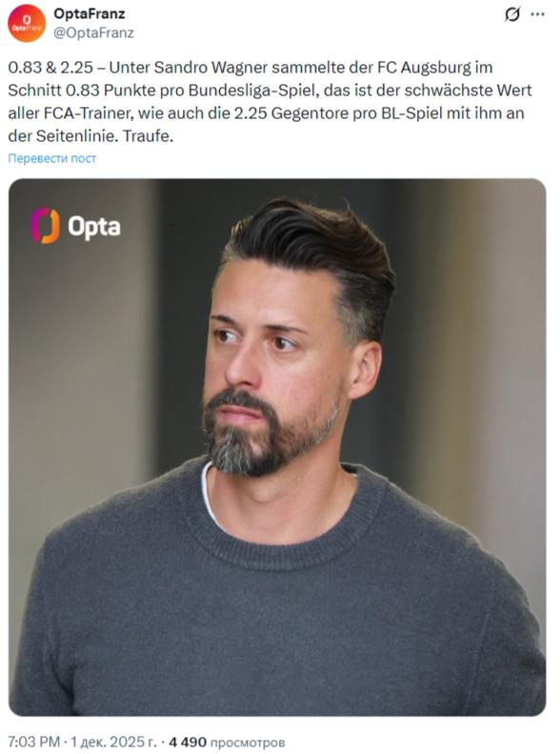Click the Перевести пост translate link

51,158
